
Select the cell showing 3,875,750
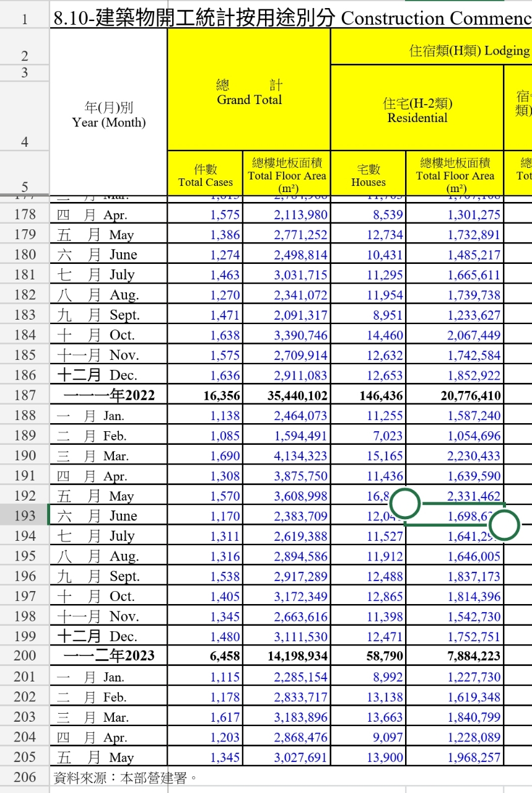pyautogui.click(x=287, y=476)
